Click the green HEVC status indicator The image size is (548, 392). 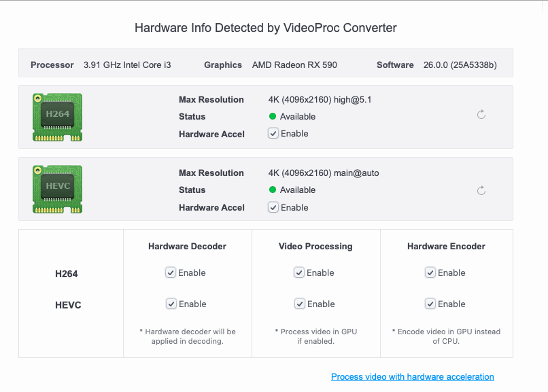point(273,190)
